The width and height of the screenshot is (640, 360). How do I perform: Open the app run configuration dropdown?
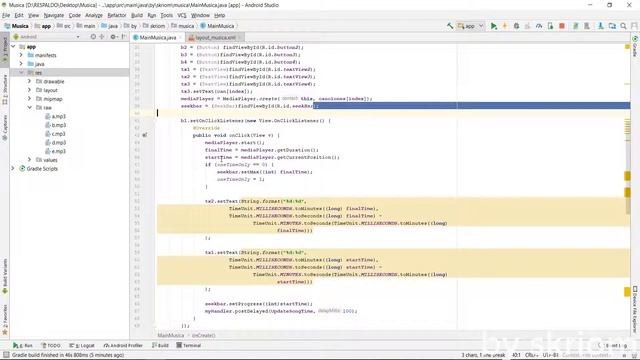pos(470,26)
